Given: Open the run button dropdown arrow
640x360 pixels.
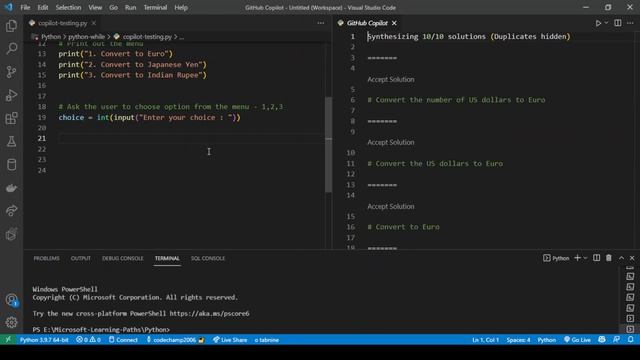Looking at the screenshot, I should (x=606, y=23).
